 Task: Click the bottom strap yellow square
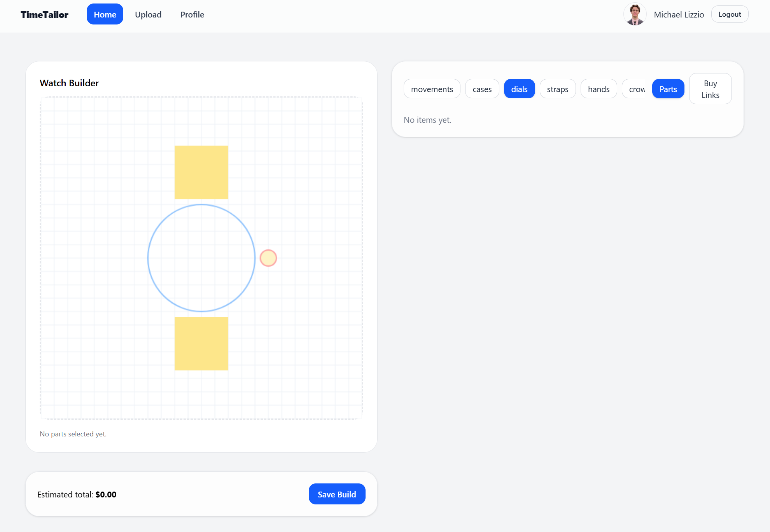point(201,344)
